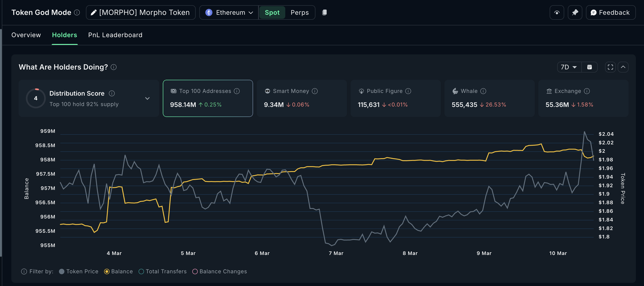Open the calendar icon for a custom date range

tap(590, 67)
